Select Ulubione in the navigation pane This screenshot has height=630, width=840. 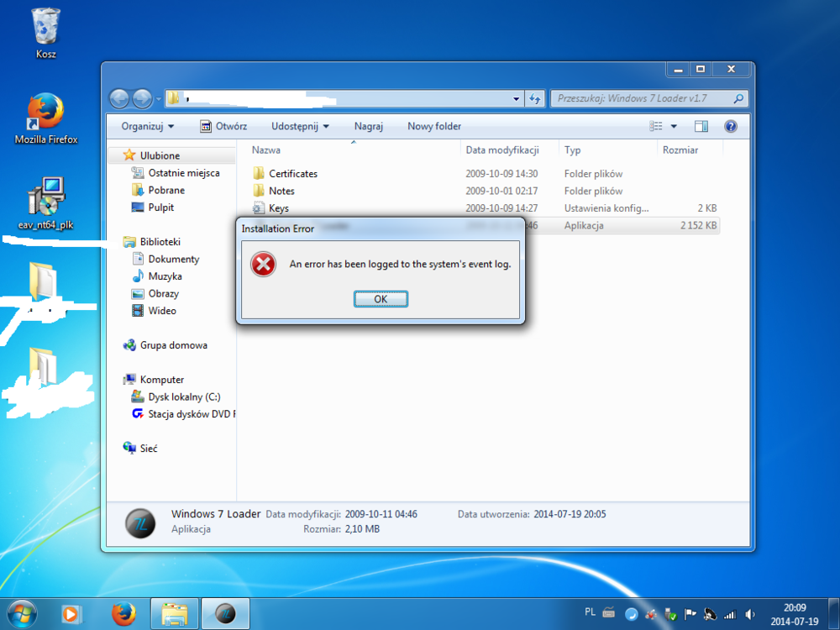(x=160, y=155)
